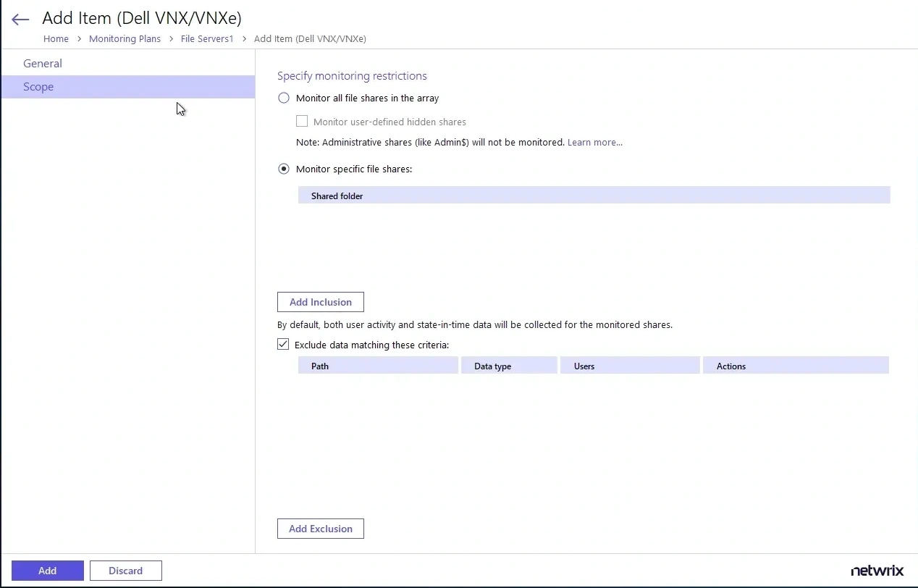This screenshot has width=918, height=588.
Task: Select Monitor all file shares in the array
Action: tap(284, 98)
